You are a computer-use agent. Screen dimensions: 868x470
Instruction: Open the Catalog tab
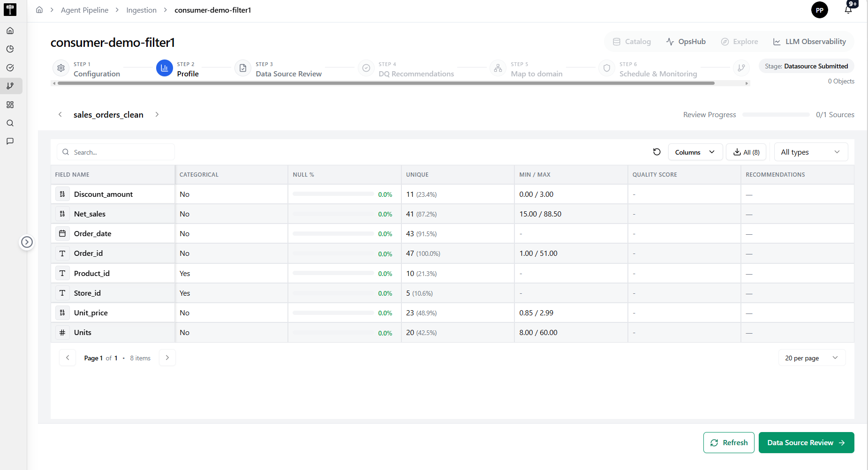[x=632, y=42]
